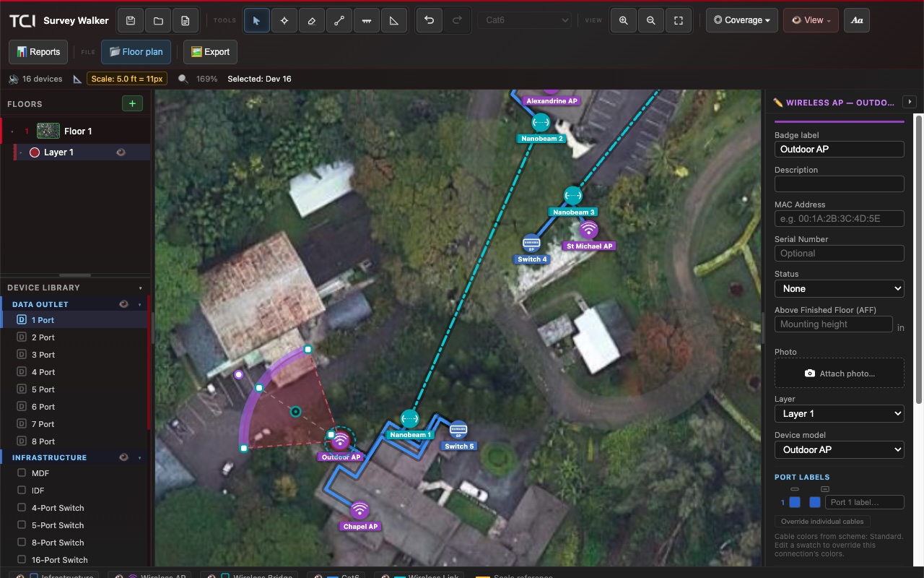Click the second Port 1 color swatch
The width and height of the screenshot is (924, 578).
click(x=815, y=502)
